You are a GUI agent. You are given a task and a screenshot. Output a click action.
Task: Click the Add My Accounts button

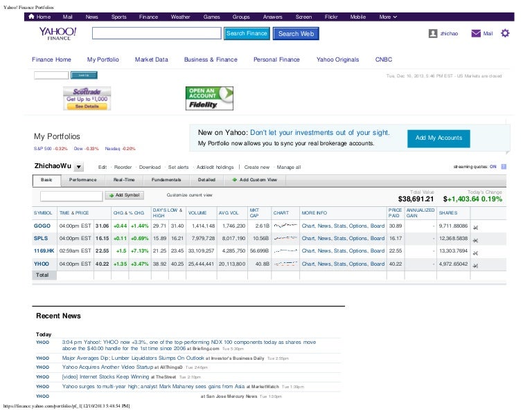coord(438,138)
